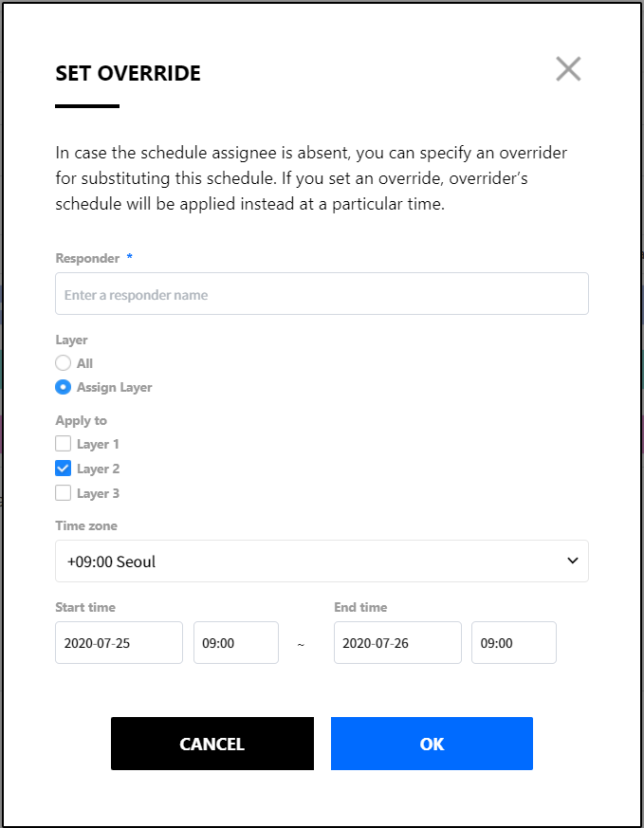This screenshot has height=828, width=644.
Task: Click the end date field 2020-07-26
Action: 397,643
